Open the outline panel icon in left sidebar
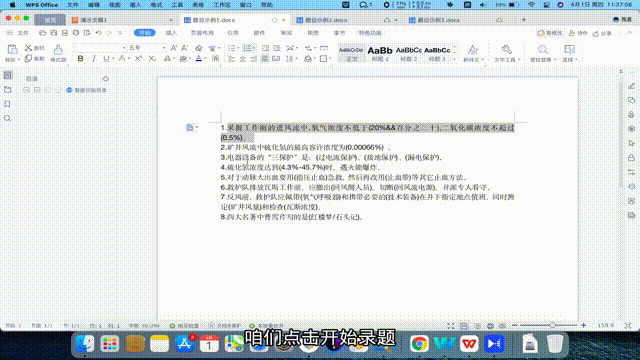Image resolution: width=640 pixels, height=360 pixels. (x=8, y=75)
